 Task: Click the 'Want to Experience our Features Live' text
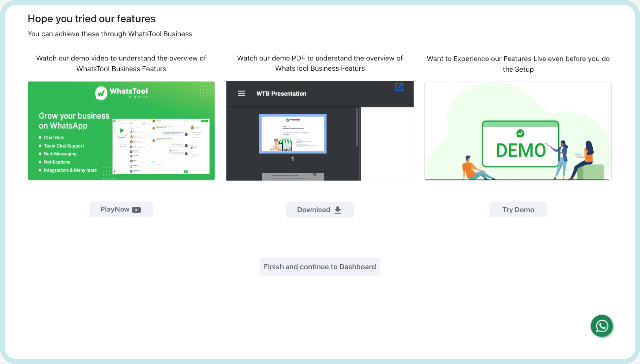(518, 64)
